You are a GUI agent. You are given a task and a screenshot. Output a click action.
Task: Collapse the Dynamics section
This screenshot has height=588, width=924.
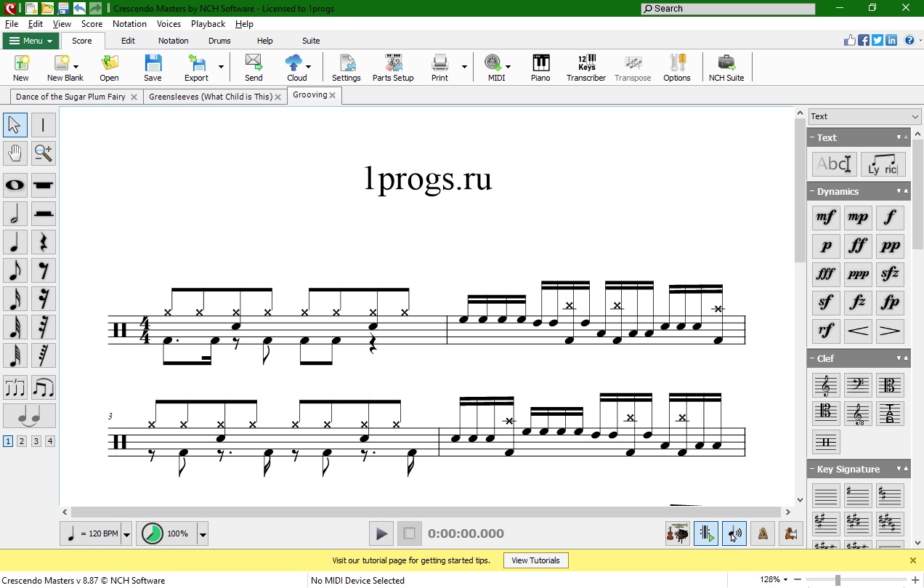(898, 190)
